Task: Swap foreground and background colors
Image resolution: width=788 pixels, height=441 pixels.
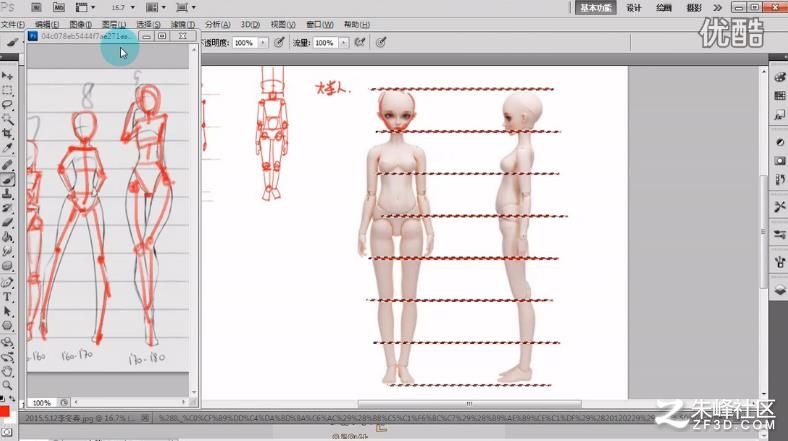Action: 12,399
